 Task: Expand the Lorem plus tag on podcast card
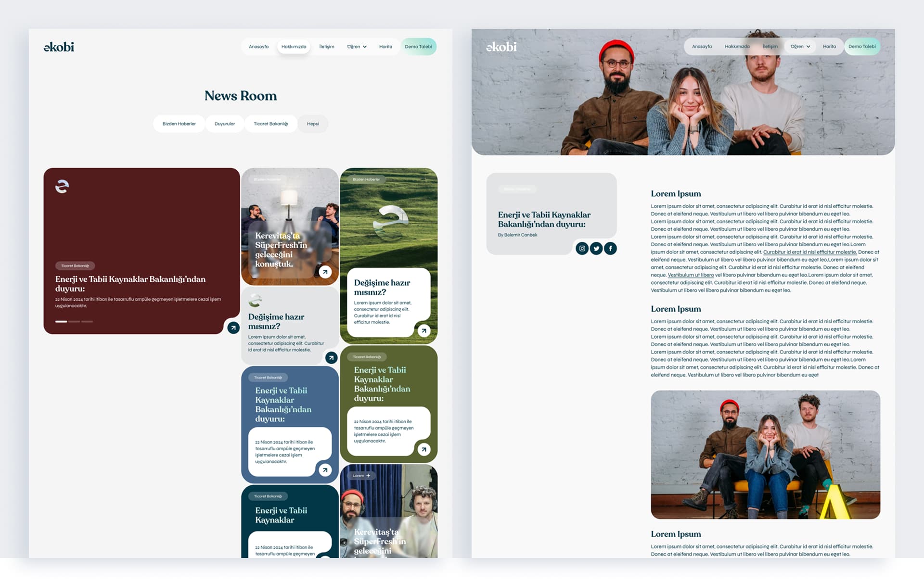[361, 476]
